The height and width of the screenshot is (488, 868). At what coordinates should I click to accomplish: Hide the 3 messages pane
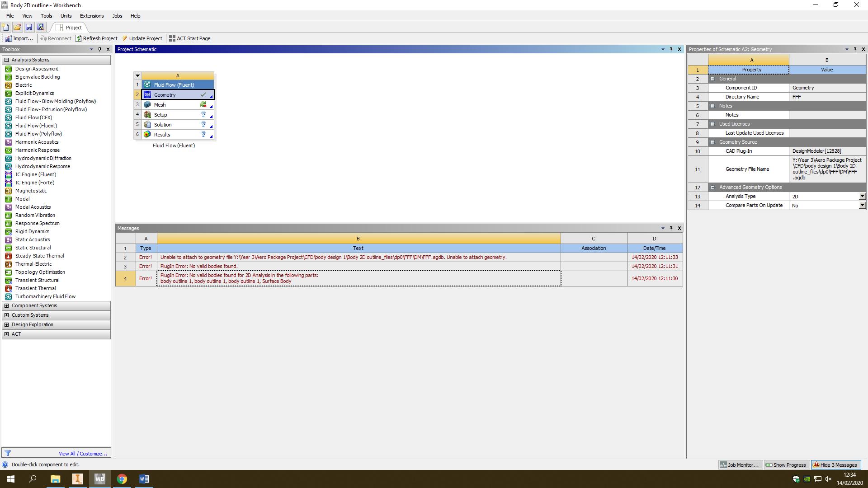835,465
